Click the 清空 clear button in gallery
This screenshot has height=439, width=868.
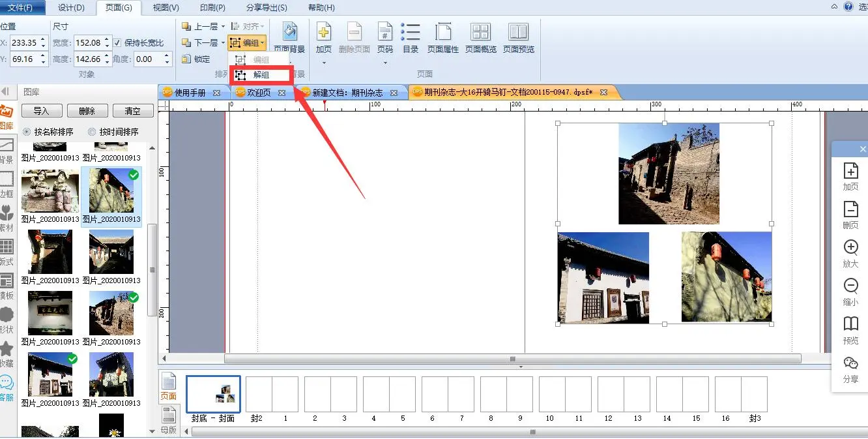click(133, 111)
